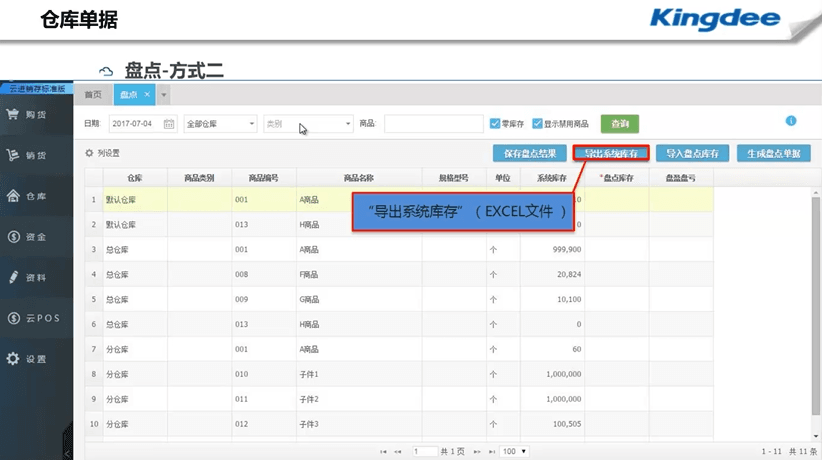Click 999,900 system stock value
The height and width of the screenshot is (460, 822).
point(567,250)
